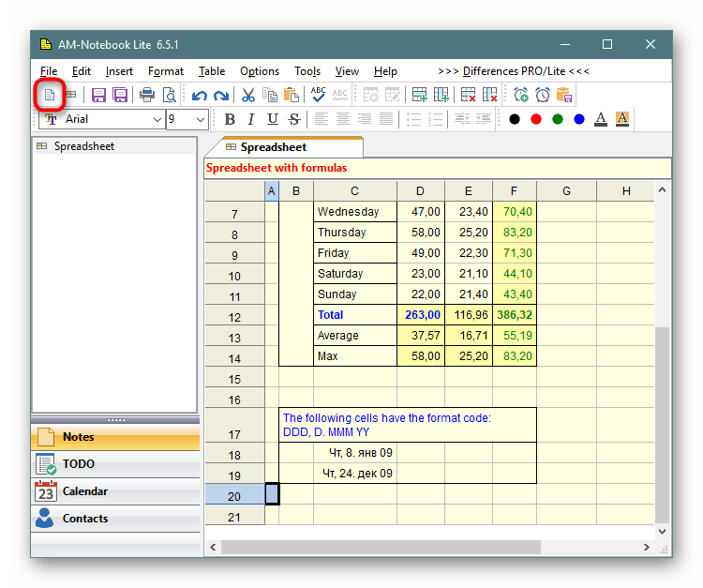This screenshot has height=588, width=703.
Task: Select the Spreadsheet note in the tree
Action: (83, 146)
